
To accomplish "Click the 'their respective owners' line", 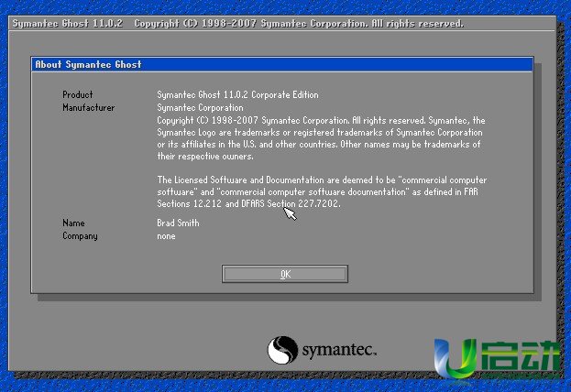I will click(205, 157).
